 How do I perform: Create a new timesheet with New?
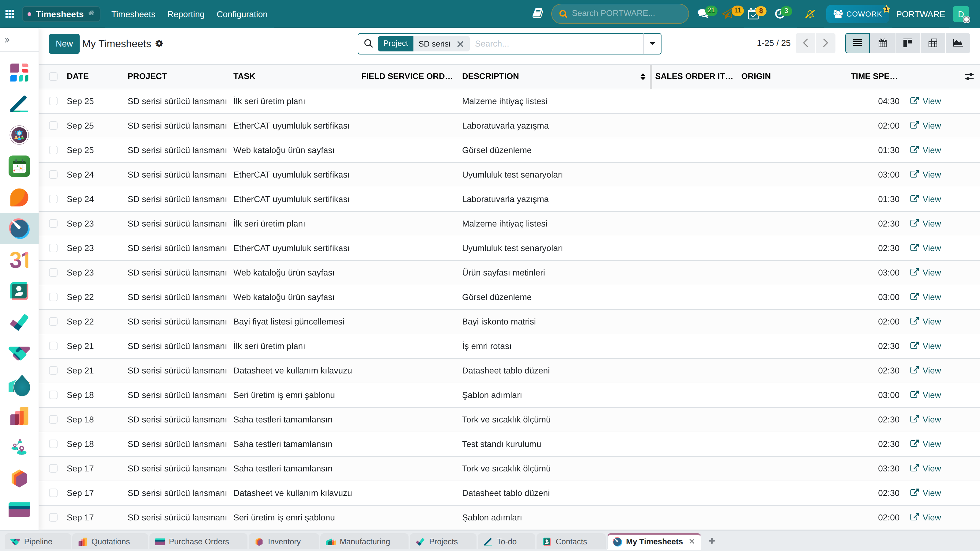[64, 43]
